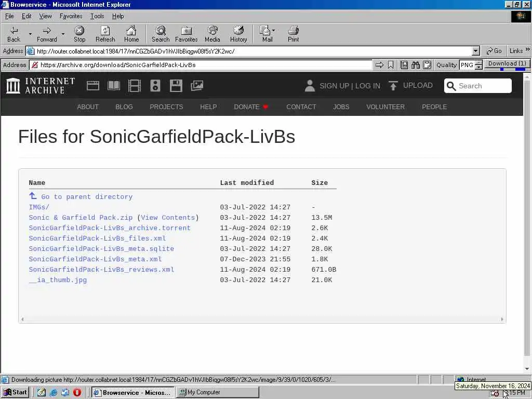Click the Internet Archive logo
This screenshot has height=399, width=532.
pos(41,86)
